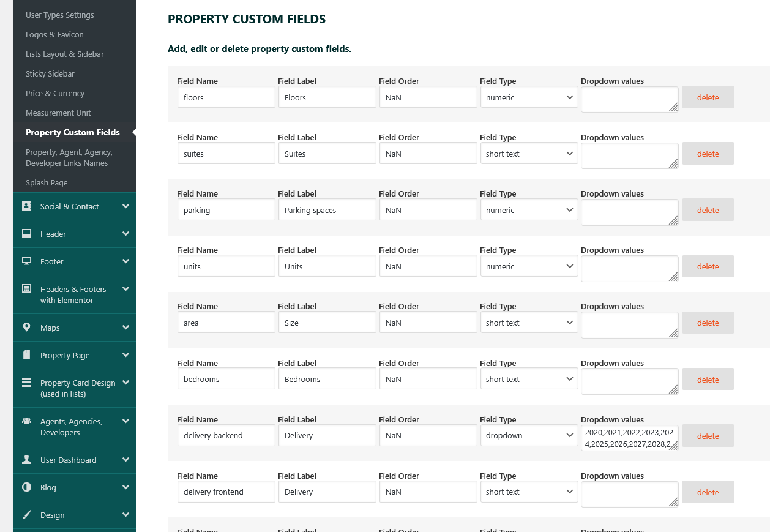Open Price & Currency settings
Viewport: 770px width, 532px height.
click(55, 93)
